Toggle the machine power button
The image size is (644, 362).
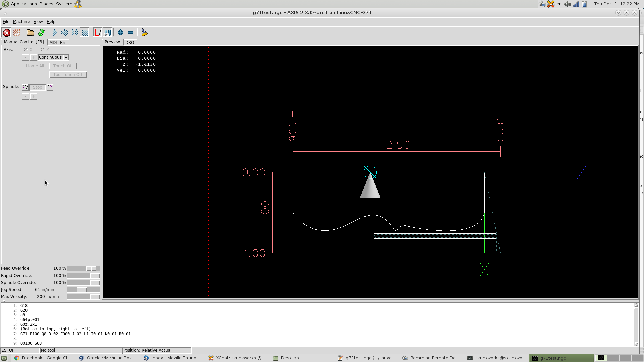(x=17, y=33)
